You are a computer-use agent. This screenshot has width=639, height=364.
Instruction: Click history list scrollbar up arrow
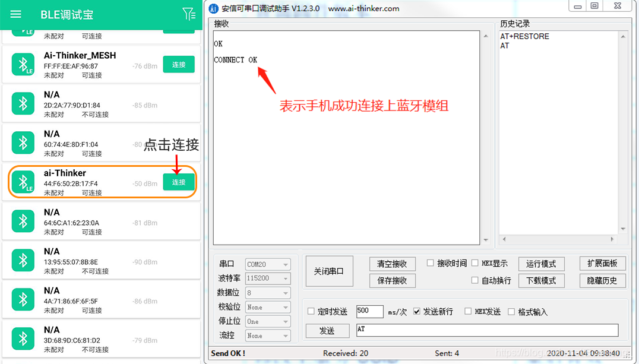(623, 37)
